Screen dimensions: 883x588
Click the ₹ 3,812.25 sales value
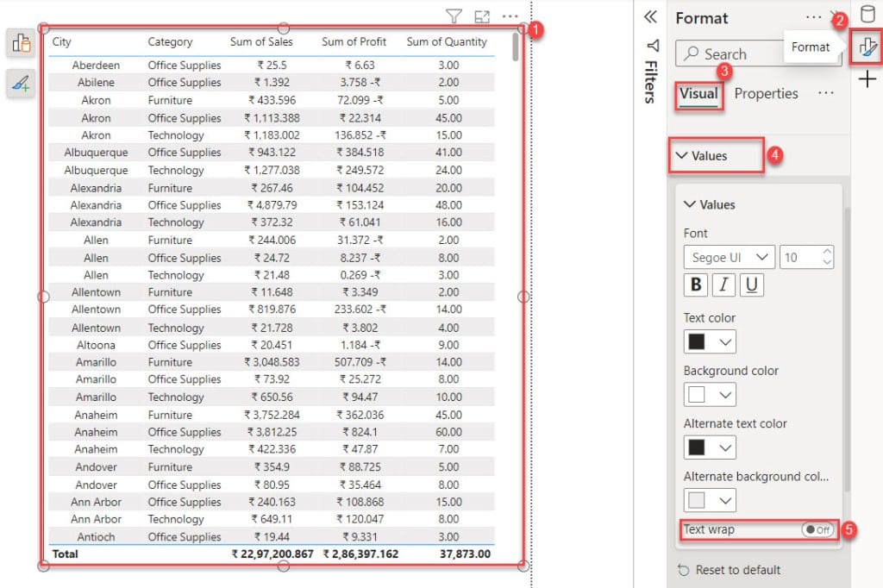coord(272,432)
